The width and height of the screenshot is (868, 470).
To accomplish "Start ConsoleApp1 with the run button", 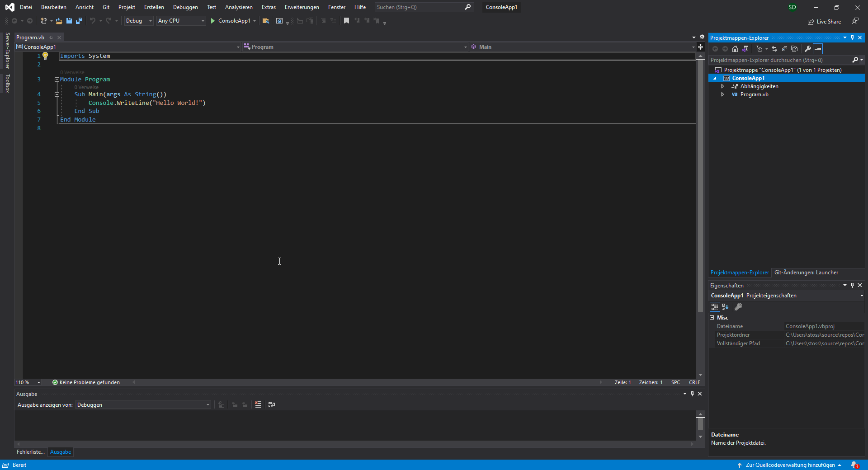I will 231,21.
